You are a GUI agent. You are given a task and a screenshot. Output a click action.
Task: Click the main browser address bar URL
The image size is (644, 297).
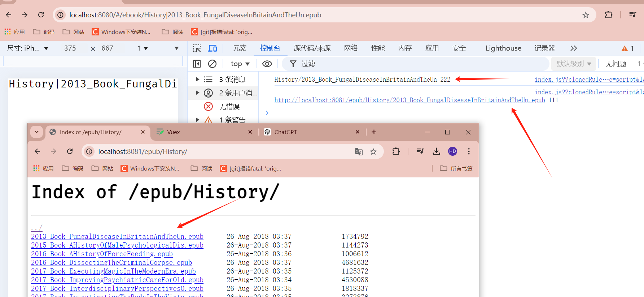click(x=195, y=15)
